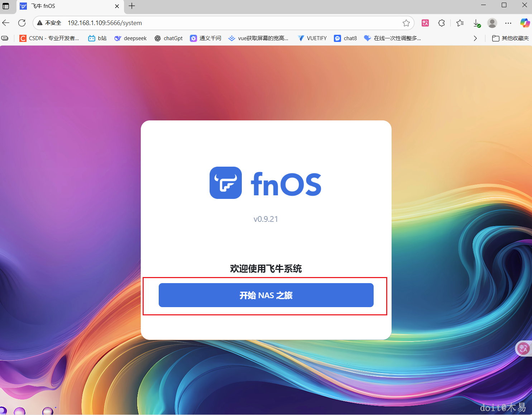Open the 通义千问 bookmark
532x415 pixels.
tap(206, 38)
